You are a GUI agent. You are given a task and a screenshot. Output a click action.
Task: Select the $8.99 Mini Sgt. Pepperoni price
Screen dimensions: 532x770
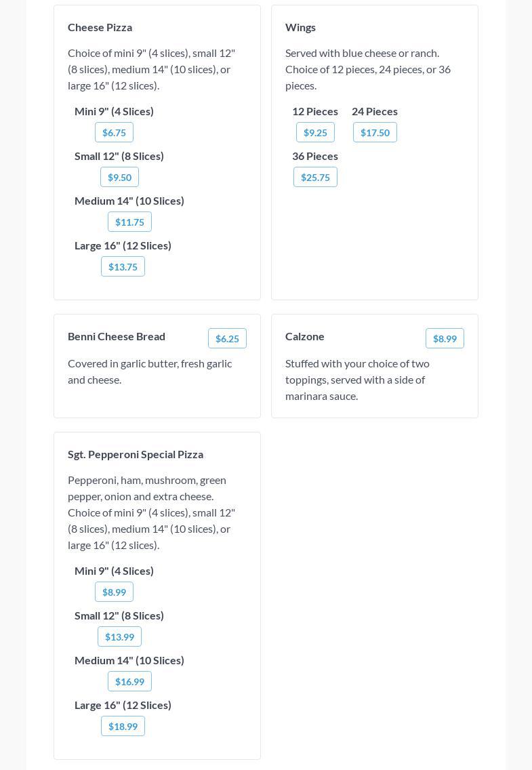coord(114,592)
